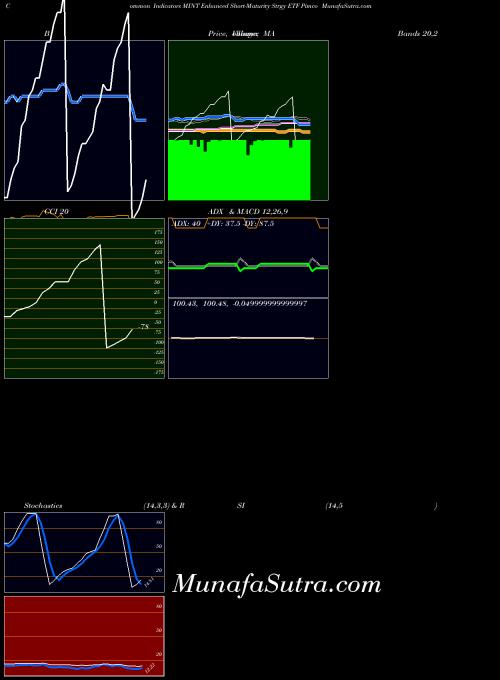Image resolution: width=500 pixels, height=680 pixels.
Task: Open the MACD chart panel
Action: click(248, 338)
